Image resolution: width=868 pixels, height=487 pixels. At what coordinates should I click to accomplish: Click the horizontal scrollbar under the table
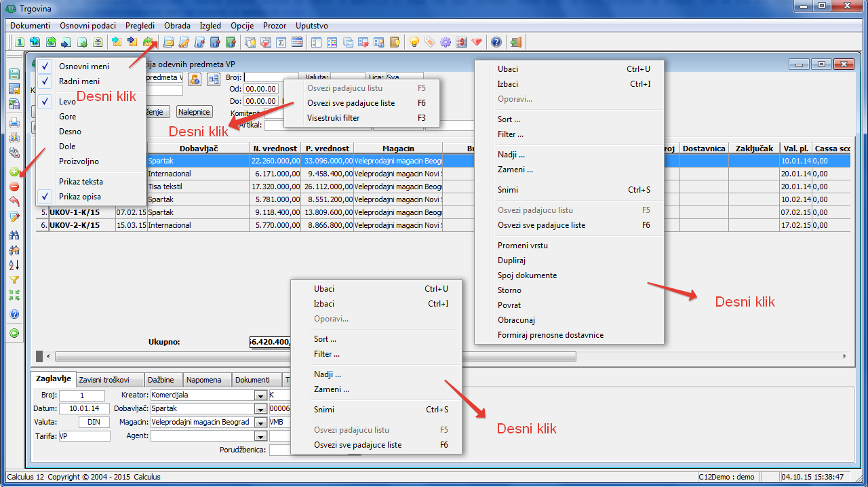315,356
